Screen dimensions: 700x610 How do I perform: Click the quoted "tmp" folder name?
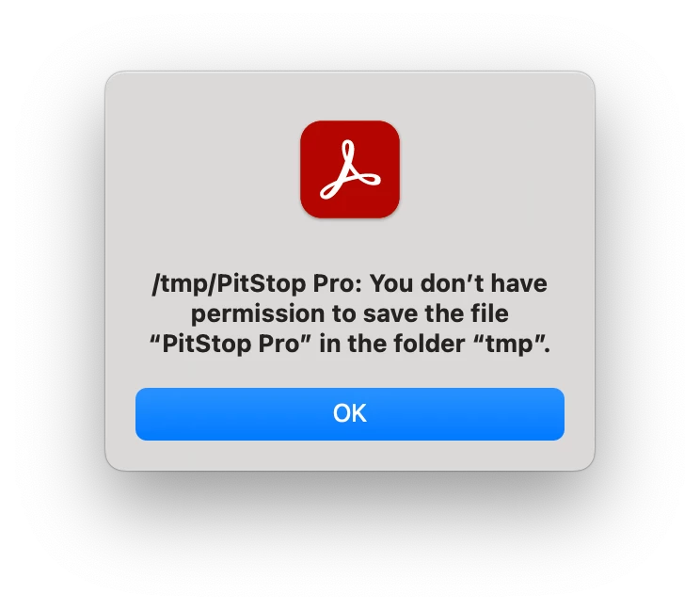pyautogui.click(x=508, y=344)
